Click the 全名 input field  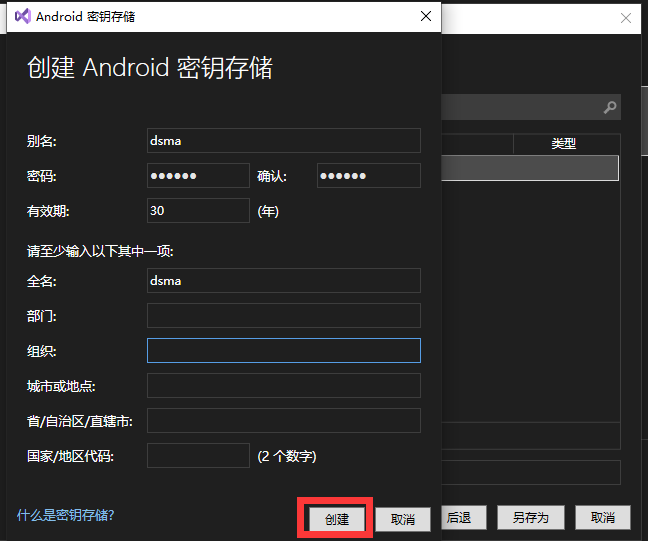(x=284, y=281)
